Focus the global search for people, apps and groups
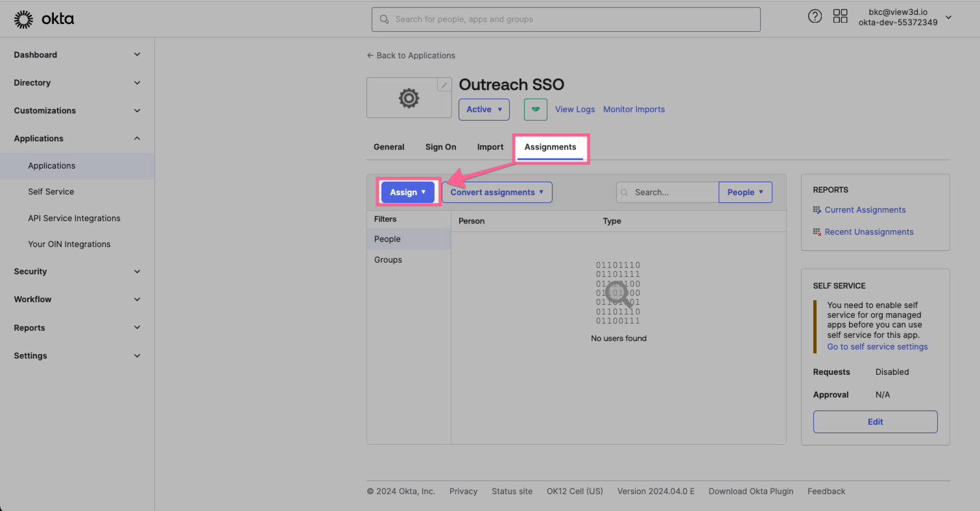This screenshot has height=511, width=980. point(566,19)
